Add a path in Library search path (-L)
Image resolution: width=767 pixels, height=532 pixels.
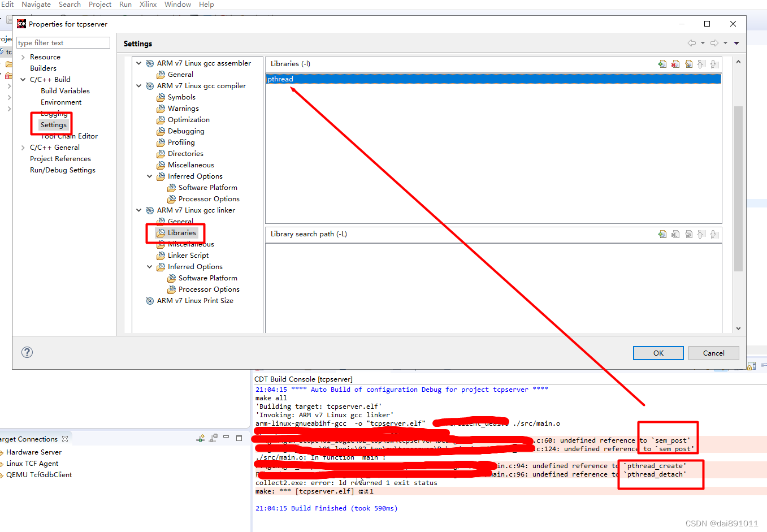[662, 234]
